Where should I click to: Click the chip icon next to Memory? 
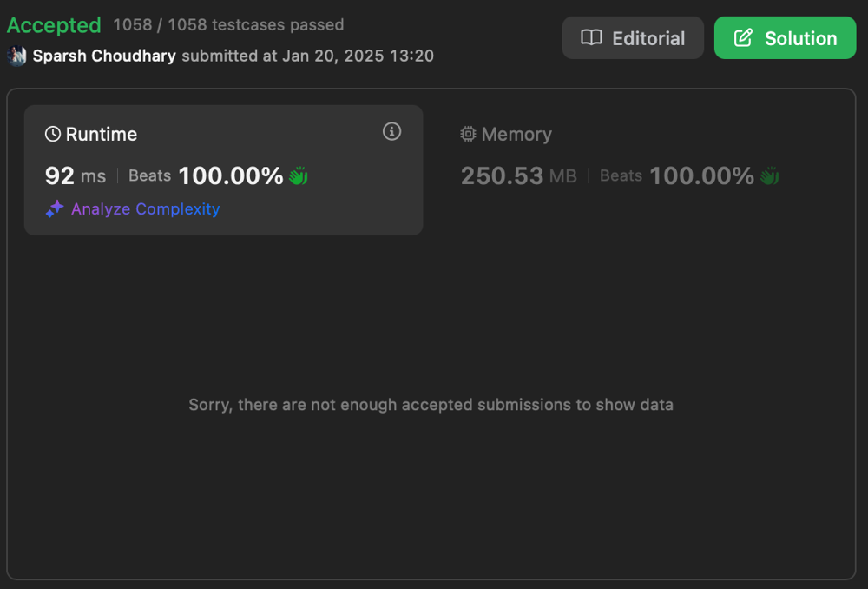[469, 135]
